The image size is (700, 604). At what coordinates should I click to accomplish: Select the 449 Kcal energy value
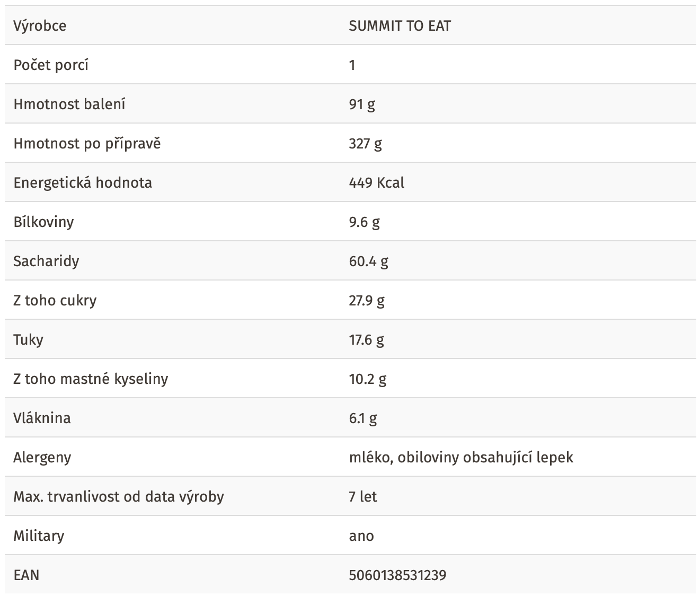(x=376, y=182)
